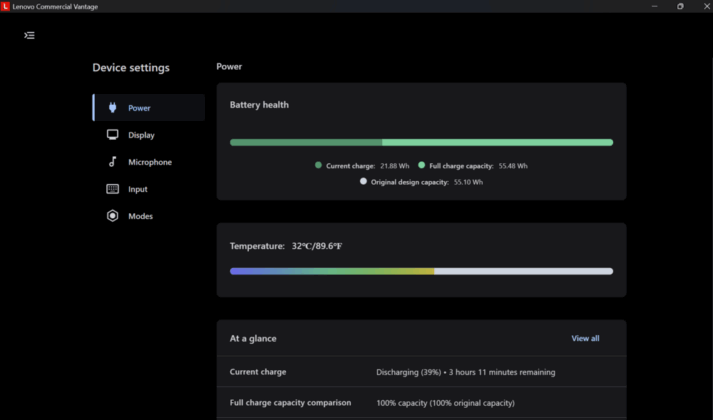713x420 pixels.
Task: Click the Modes hexagon icon
Action: [x=112, y=215]
